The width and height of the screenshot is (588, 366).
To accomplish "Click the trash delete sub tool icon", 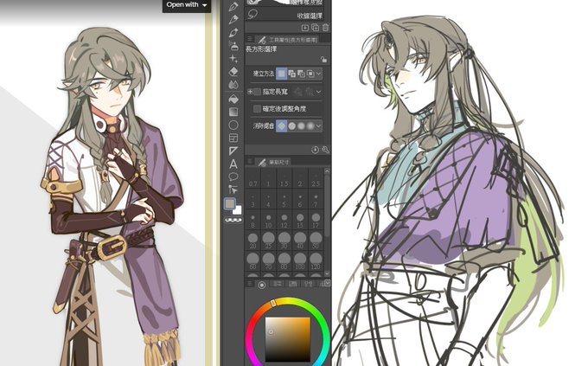I will 325,28.
